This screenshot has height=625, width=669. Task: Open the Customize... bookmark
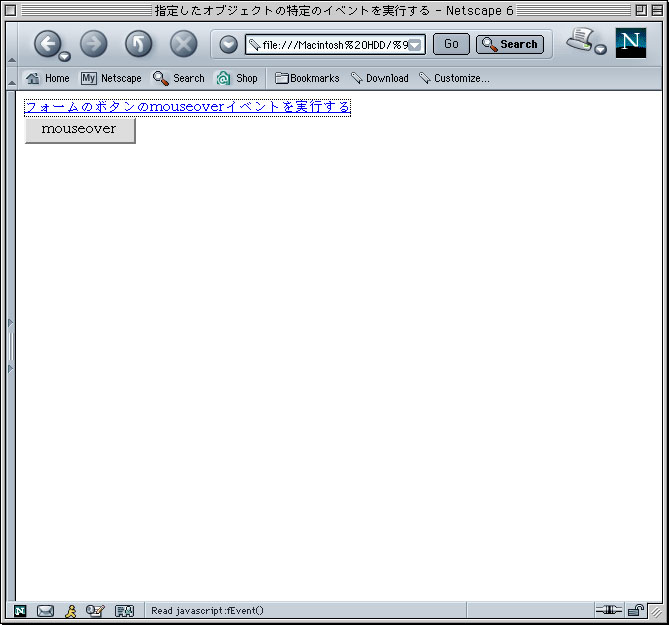(x=454, y=78)
